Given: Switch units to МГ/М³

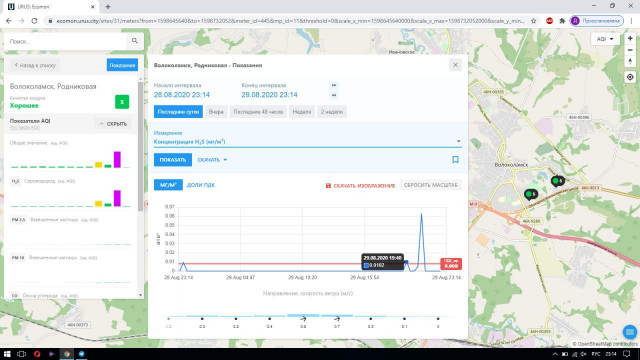Looking at the screenshot, I should click(168, 185).
